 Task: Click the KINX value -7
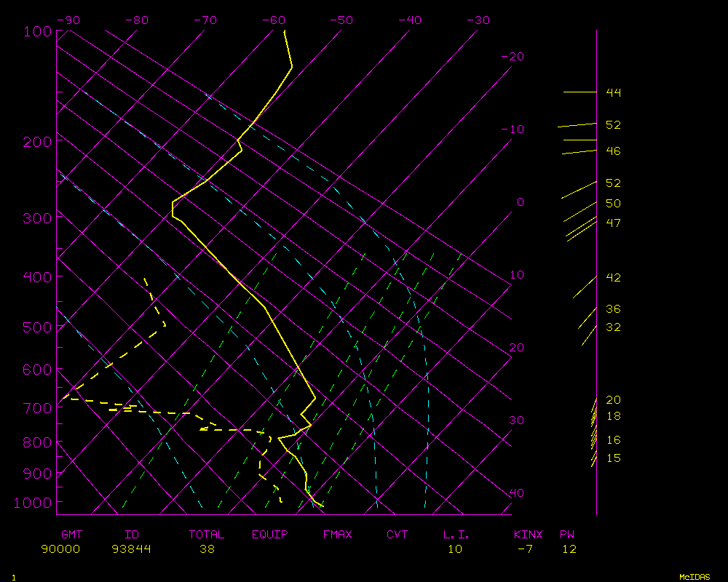(523, 549)
